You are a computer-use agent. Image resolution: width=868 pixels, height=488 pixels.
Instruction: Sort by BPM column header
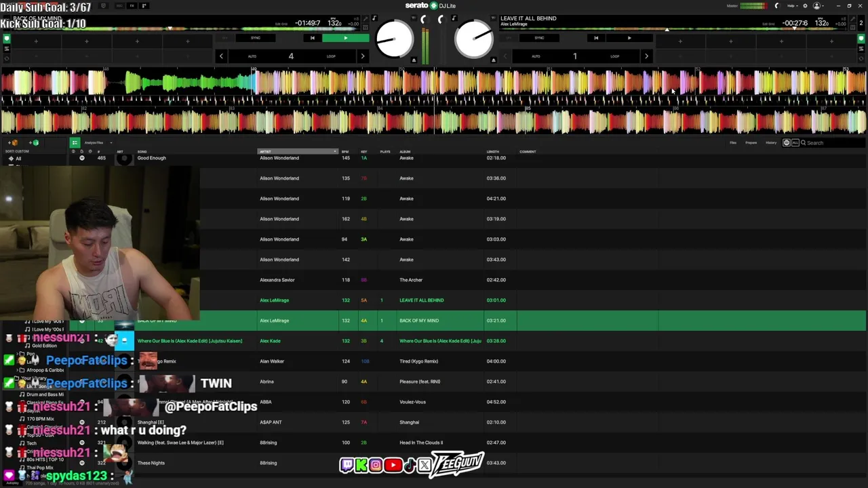345,151
